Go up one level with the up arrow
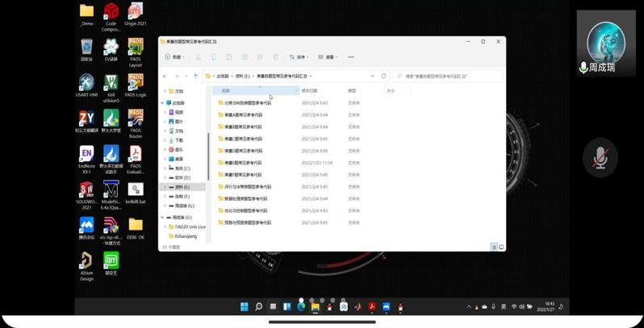644x328 pixels. 195,77
